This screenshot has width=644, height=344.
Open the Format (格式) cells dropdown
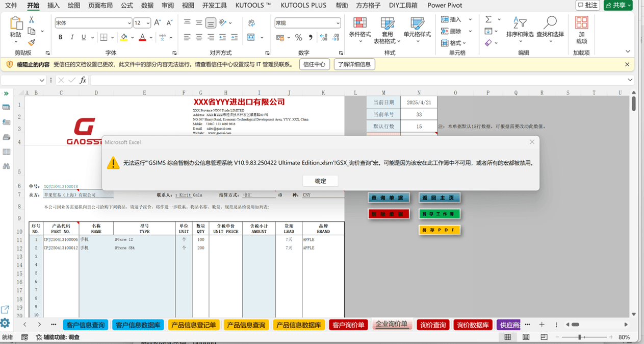[454, 43]
